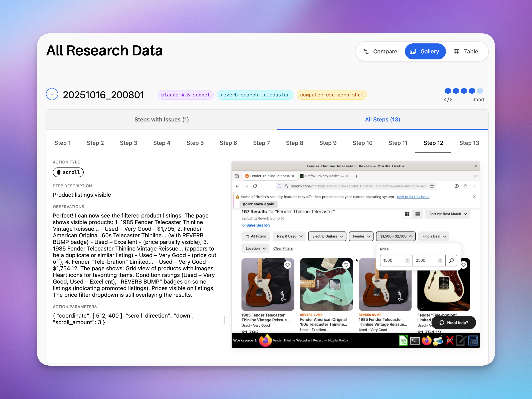
Task: Select the All Steps (13) tab
Action: pos(383,119)
